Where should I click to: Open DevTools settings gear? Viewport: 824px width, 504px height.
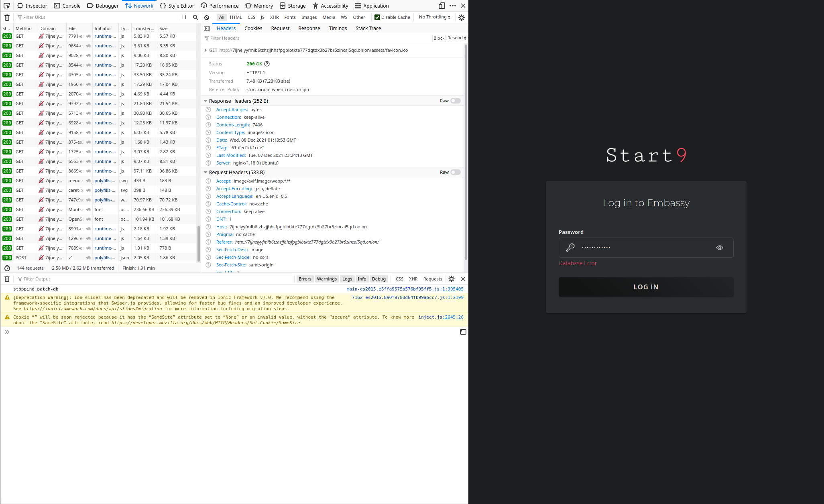[461, 17]
